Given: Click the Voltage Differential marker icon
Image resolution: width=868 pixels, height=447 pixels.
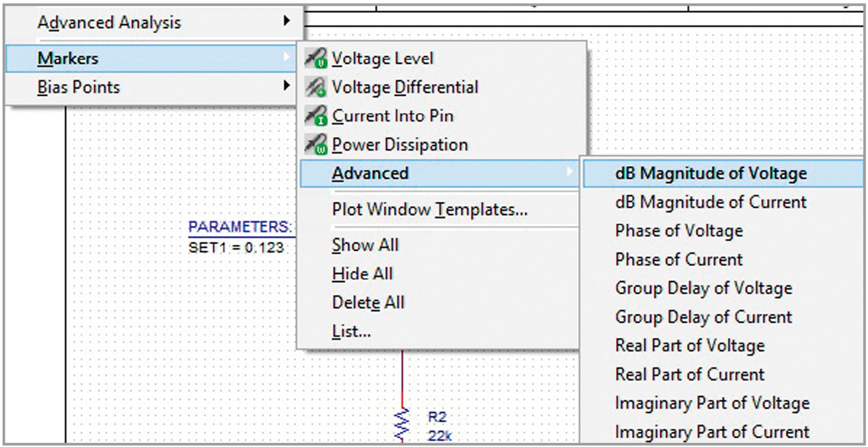Looking at the screenshot, I should coord(316,88).
